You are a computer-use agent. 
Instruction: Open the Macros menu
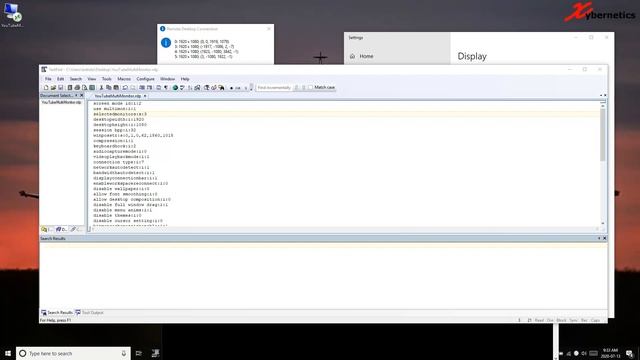(124, 79)
